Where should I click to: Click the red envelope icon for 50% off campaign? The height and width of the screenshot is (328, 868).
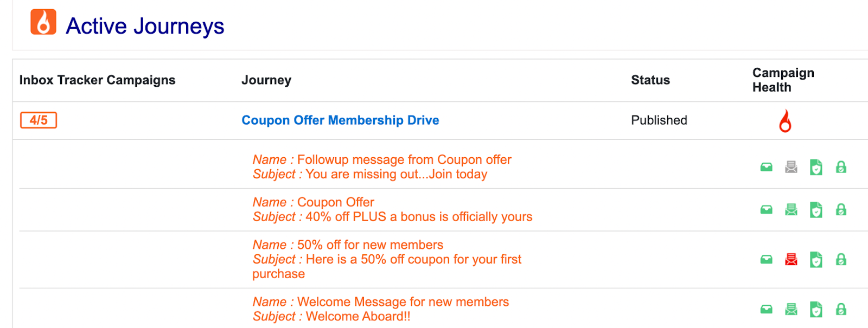tap(791, 260)
